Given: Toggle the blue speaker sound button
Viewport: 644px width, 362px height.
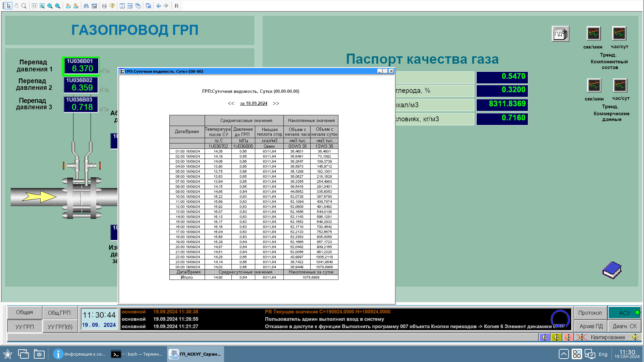Looking at the screenshot, I should pyautogui.click(x=544, y=337).
